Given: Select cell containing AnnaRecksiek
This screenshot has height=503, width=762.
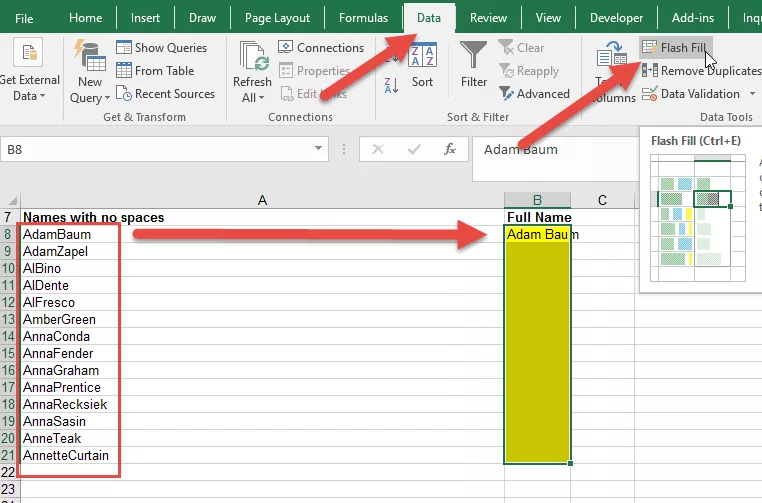Looking at the screenshot, I should point(262,404).
